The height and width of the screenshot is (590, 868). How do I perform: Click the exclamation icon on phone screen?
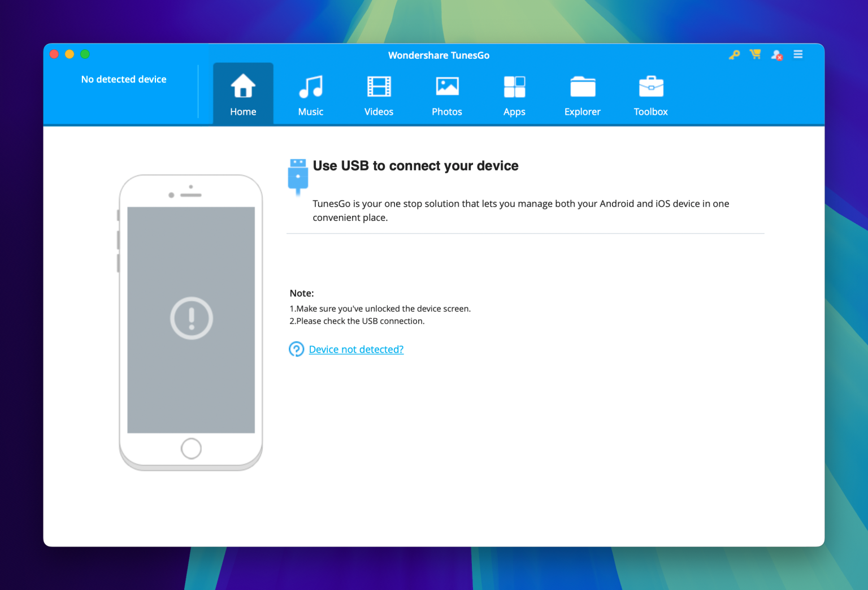pos(191,318)
